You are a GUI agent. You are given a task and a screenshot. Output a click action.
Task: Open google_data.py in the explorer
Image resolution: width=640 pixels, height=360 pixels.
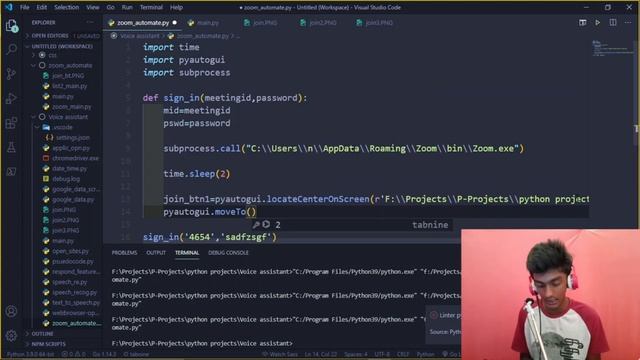coord(73,200)
